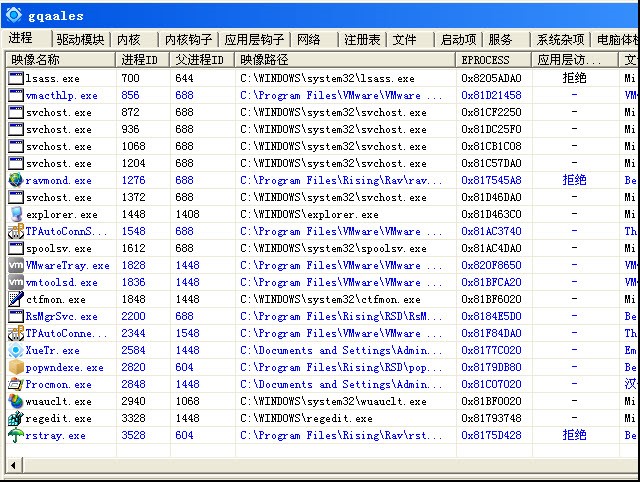The image size is (640, 482).
Task: Click parent process ID 1408 cell
Action: [187, 214]
